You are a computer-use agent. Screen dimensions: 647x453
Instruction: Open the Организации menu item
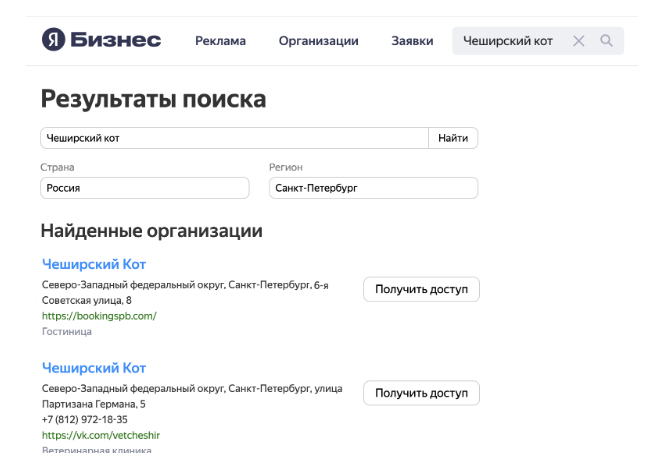pyautogui.click(x=319, y=41)
